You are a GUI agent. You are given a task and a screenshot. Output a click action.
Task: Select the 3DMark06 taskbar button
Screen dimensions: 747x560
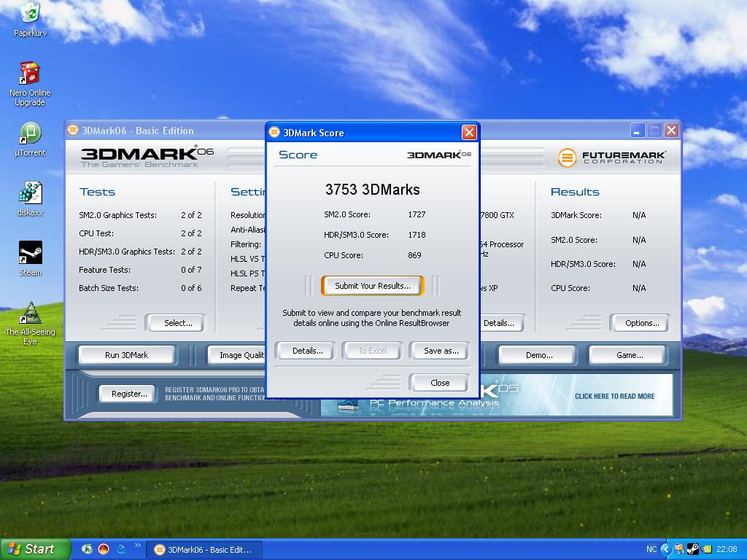point(204,550)
